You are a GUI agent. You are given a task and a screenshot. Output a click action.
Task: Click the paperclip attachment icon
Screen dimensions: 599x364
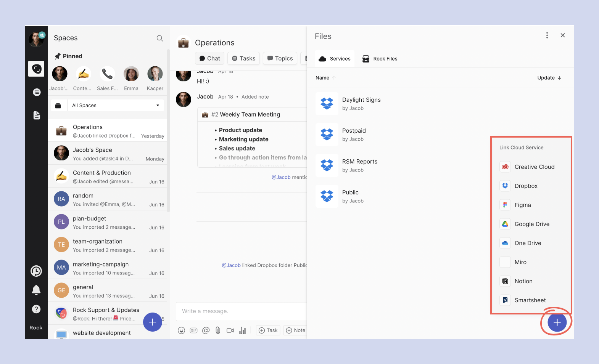point(218,330)
